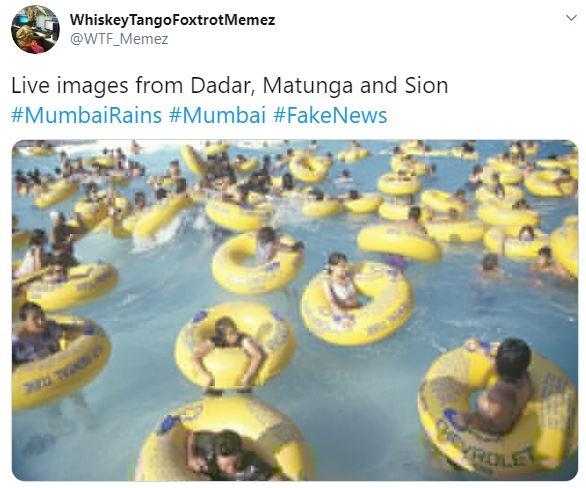This screenshot has width=586, height=488.
Task: Open the @WTF_Memez handle link
Action: tap(119, 39)
